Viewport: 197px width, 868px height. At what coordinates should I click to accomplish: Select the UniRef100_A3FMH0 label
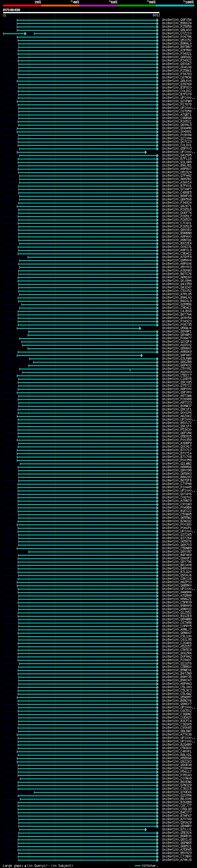(x=176, y=50)
